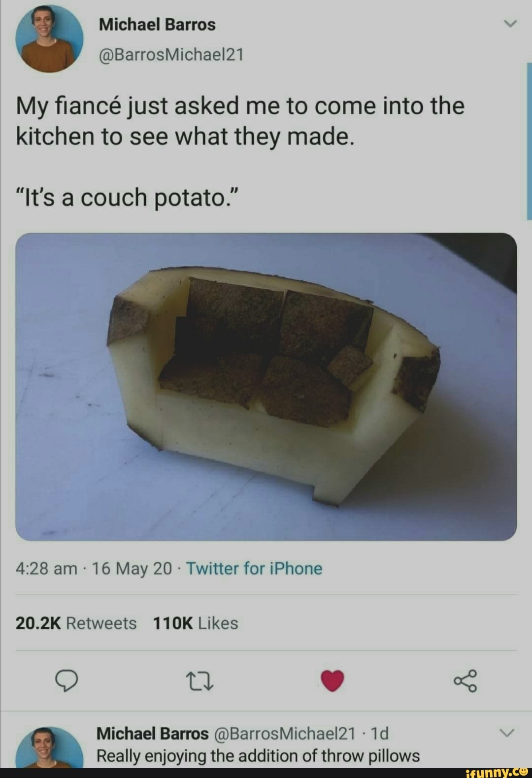Click the retweet arrows icon
Screen dimensions: 532x778
[199, 681]
